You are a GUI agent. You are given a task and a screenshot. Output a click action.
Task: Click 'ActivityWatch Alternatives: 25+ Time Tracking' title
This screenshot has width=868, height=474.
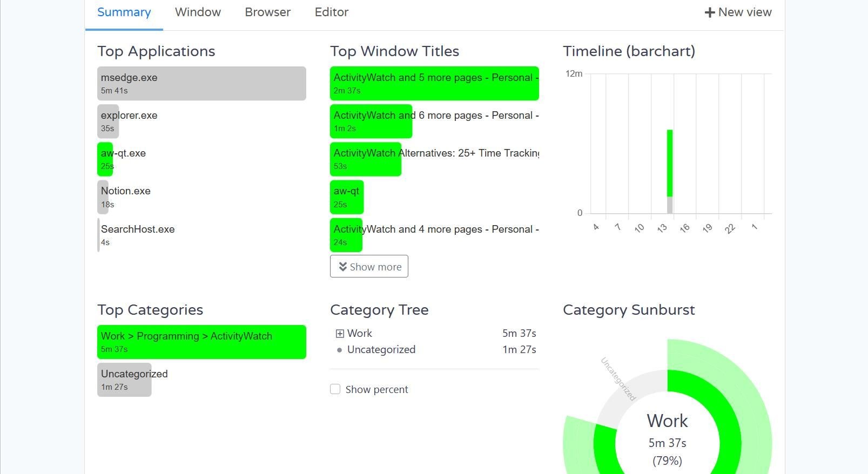coord(434,159)
